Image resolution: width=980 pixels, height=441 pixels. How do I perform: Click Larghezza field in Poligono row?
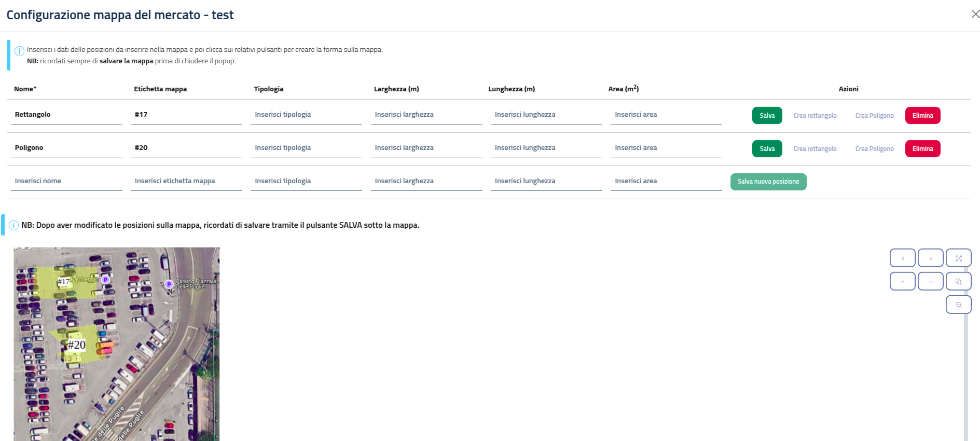click(426, 148)
